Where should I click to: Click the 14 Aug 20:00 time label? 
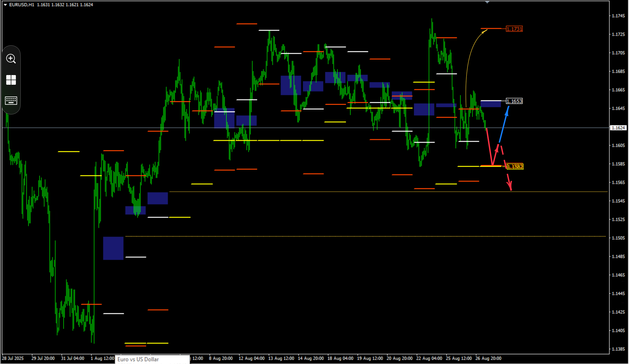click(311, 358)
